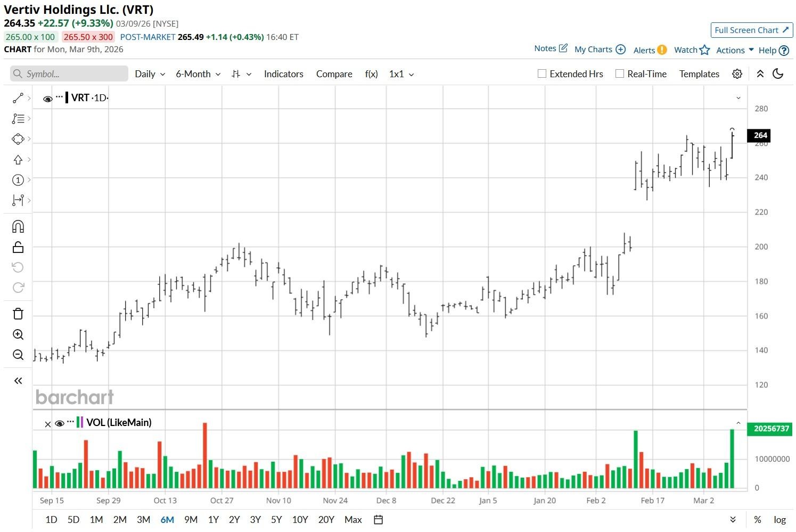Viewport: 796px width, 532px height.
Task: Hide the VRT main series
Action: [x=47, y=99]
